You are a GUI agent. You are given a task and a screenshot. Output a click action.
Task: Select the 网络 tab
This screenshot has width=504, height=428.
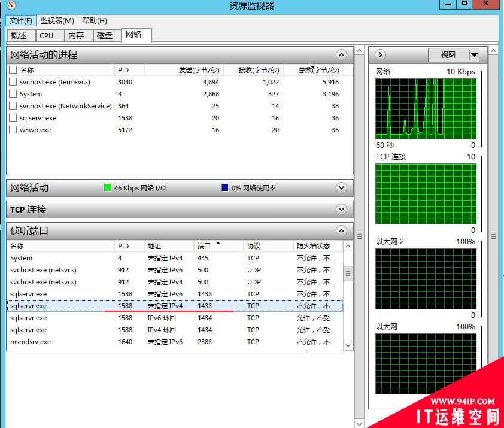coord(136,35)
